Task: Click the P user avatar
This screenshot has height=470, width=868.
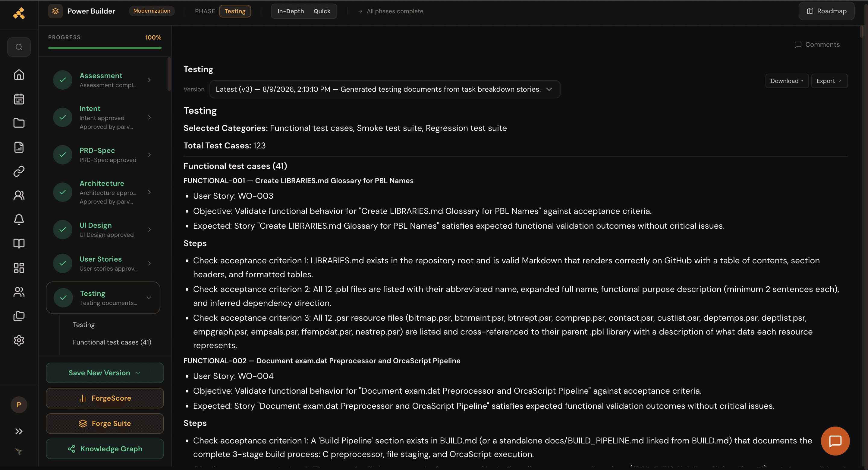Action: click(x=19, y=405)
